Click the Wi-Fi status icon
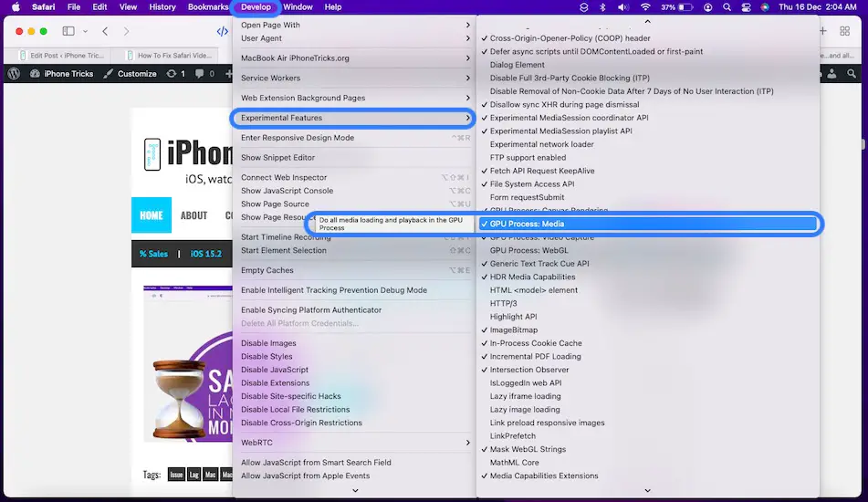868x502 pixels. click(x=646, y=7)
